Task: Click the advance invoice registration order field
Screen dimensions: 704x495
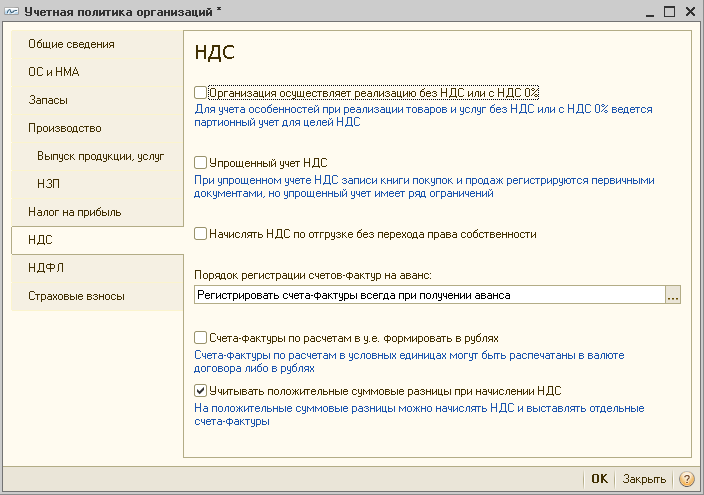Action: point(430,295)
